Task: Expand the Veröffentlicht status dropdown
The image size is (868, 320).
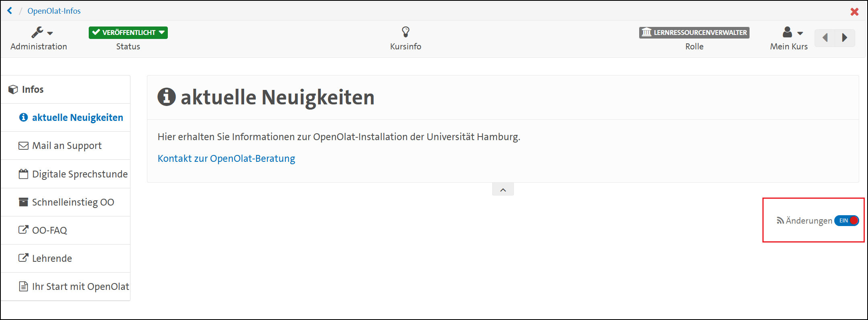Action: 128,33
